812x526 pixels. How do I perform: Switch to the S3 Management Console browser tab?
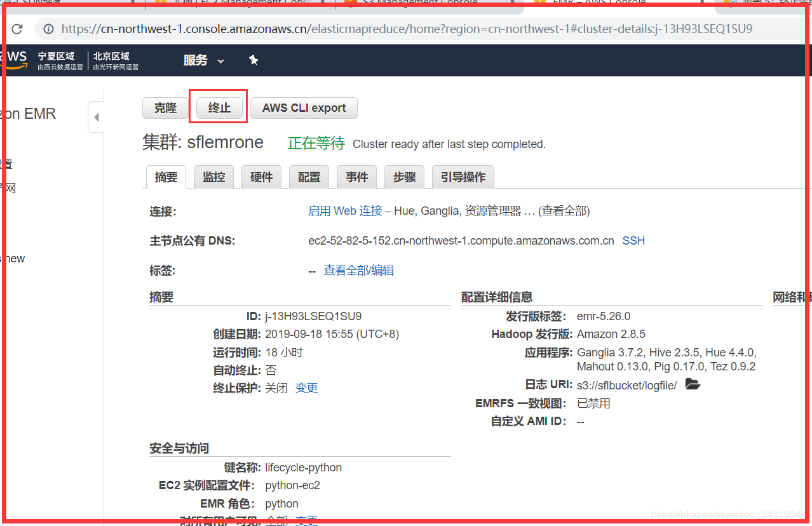pos(420,3)
